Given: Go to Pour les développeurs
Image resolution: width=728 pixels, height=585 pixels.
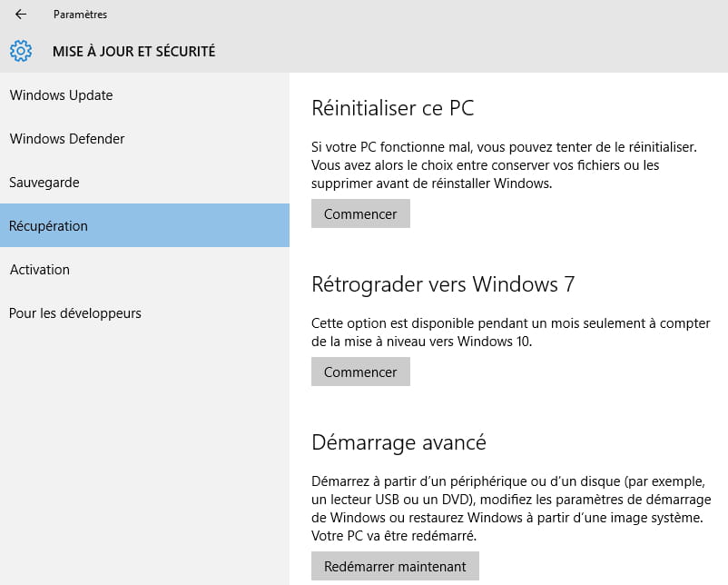Looking at the screenshot, I should point(75,313).
